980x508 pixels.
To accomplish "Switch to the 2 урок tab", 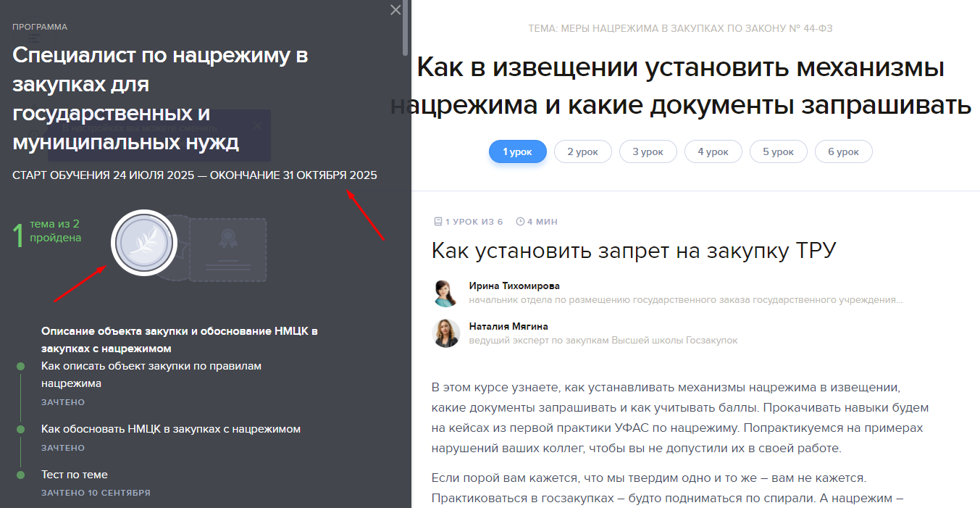I will pyautogui.click(x=582, y=151).
